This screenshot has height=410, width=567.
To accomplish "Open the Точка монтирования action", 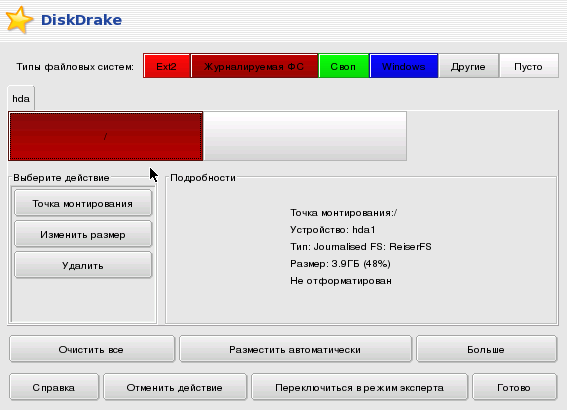I will 83,204.
